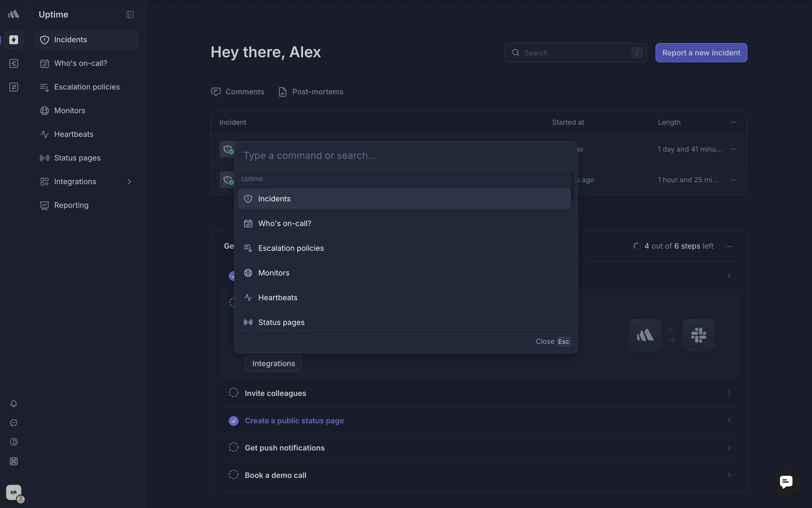Image resolution: width=812 pixels, height=508 pixels.
Task: Toggle the Invite colleagues step circle
Action: [233, 392]
